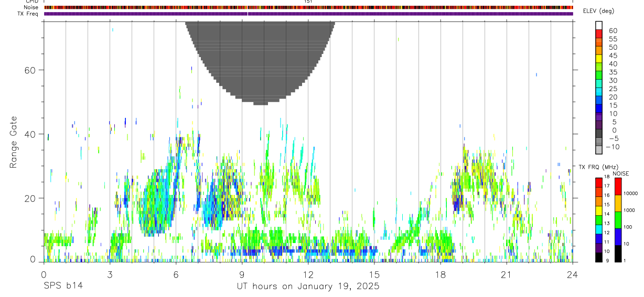Viewport: 644px width, 297px height.
Task: Click the red 55–60 ELEV color swatch
Action: 599,34
